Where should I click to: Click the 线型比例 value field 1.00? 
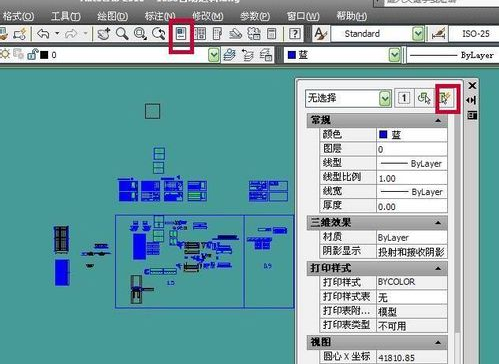pos(412,178)
